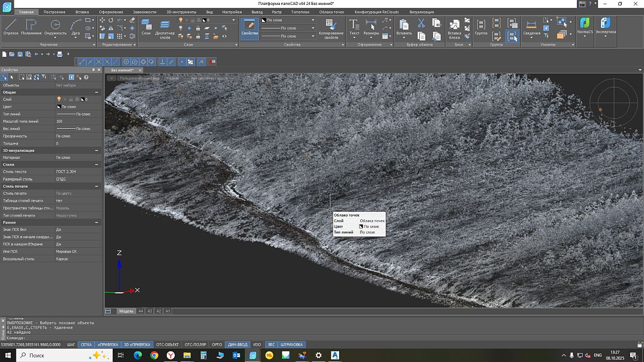This screenshot has height=362, width=644.
Task: Toggle the ОРТО mode in status bar
Action: 217,344
